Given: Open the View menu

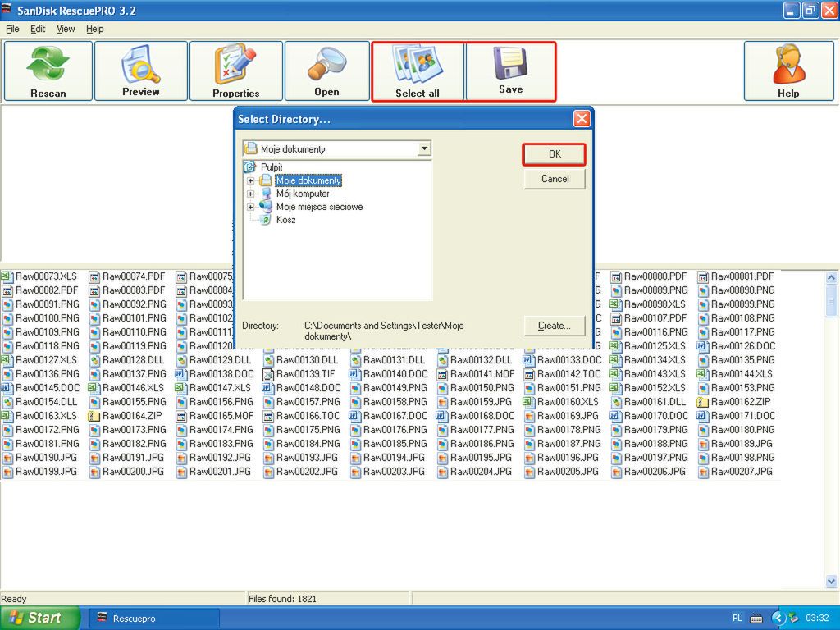Looking at the screenshot, I should tap(66, 29).
